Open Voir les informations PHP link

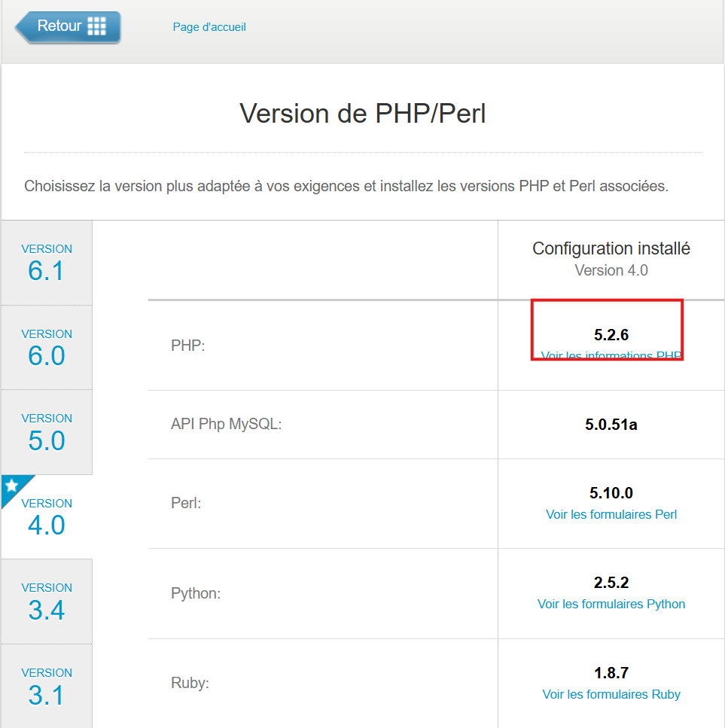(x=611, y=355)
